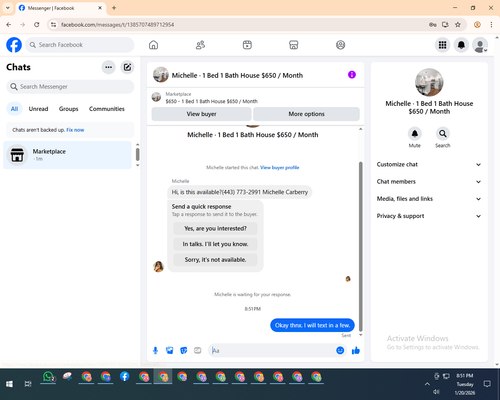Image resolution: width=500 pixels, height=400 pixels.
Task: Send quick reply 'In talks. I'll let you know.'
Action: [x=215, y=244]
